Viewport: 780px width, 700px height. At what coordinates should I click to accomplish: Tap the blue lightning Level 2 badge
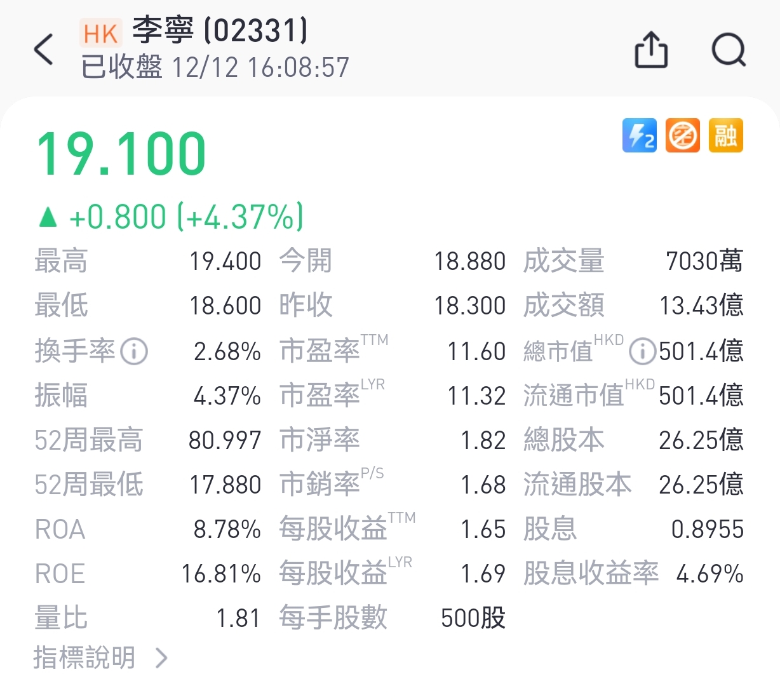639,135
